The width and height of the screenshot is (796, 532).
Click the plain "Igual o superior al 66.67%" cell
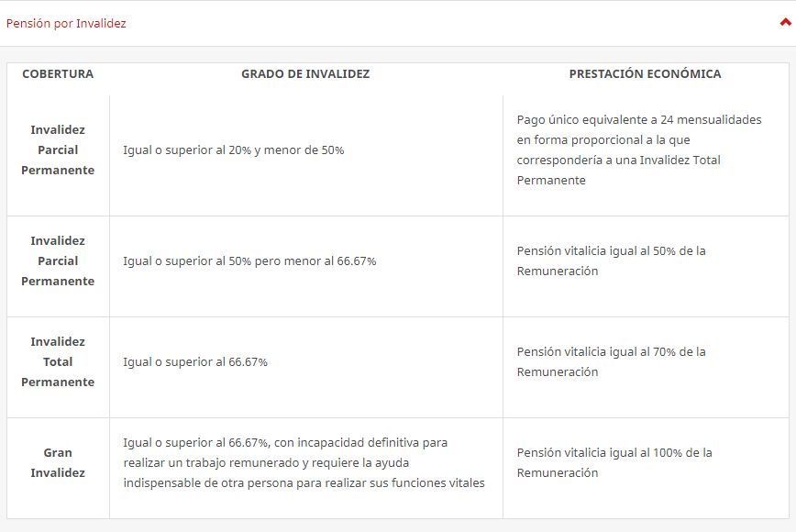click(x=195, y=362)
